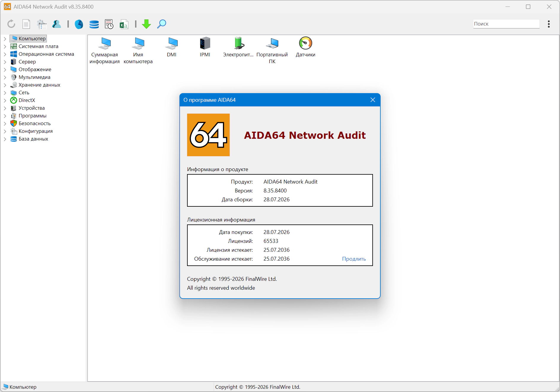560x392 pixels.
Task: Open the blue pie globe toolbar icon
Action: [x=79, y=24]
